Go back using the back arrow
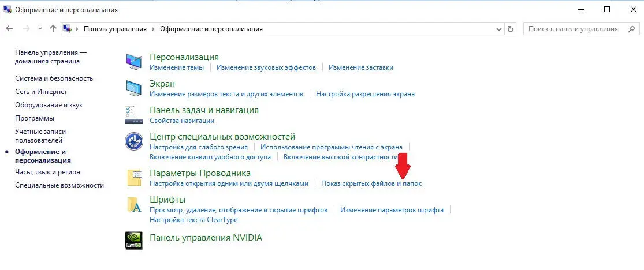644x270 pixels. 10,29
